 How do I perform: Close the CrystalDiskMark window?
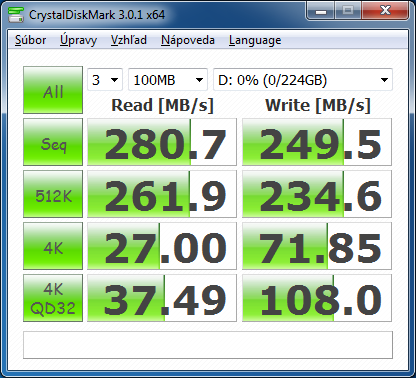tap(385, 11)
